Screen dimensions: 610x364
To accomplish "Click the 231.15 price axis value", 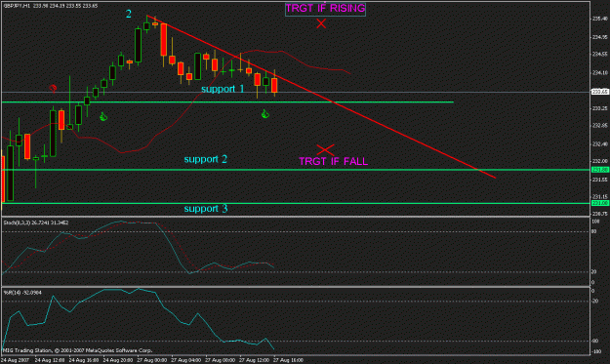I will [600, 196].
